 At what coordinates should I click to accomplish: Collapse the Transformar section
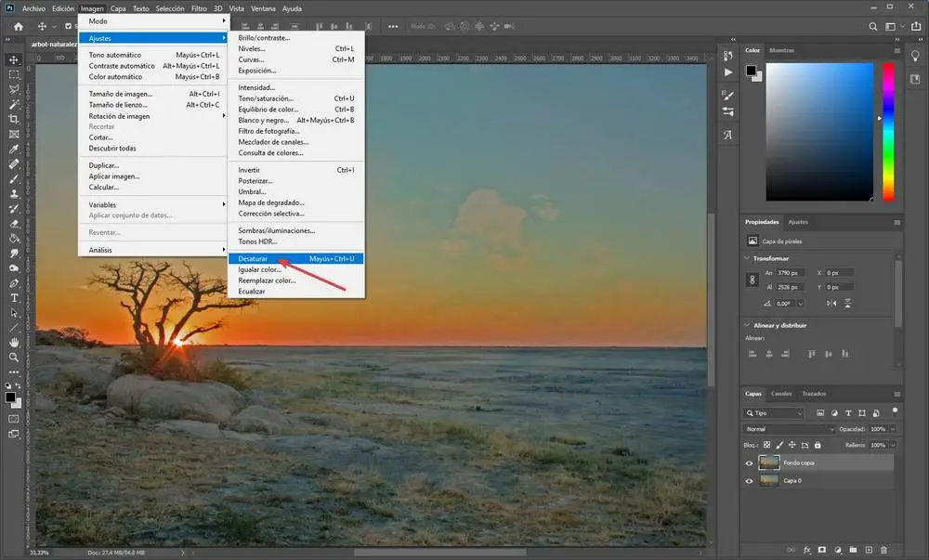point(749,258)
